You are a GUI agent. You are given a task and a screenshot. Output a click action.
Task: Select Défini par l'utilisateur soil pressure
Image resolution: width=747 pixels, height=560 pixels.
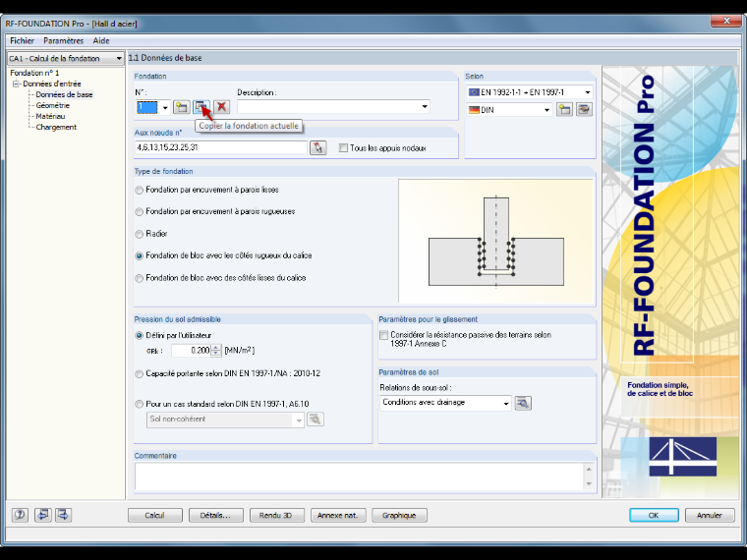coord(140,336)
